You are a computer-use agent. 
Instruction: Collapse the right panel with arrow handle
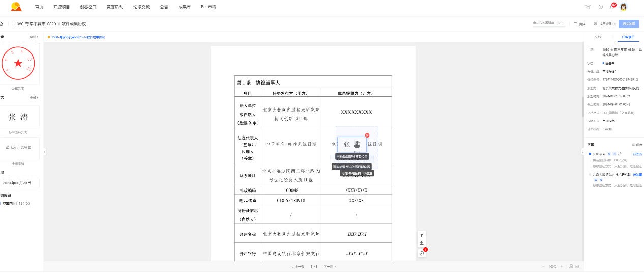[582, 152]
